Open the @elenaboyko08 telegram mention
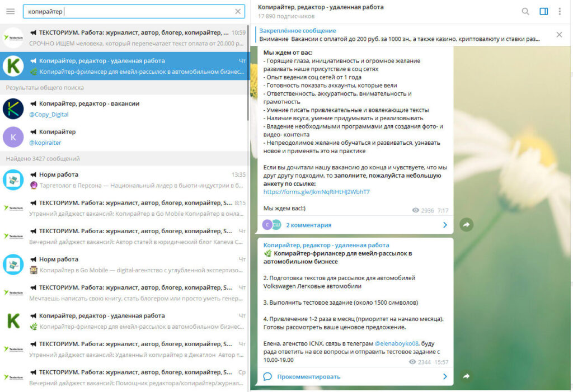 (396, 343)
